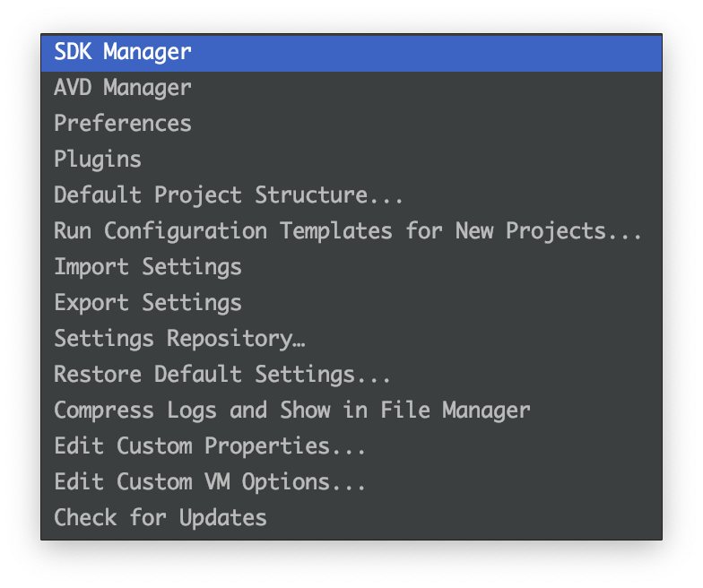Open Default Project Structure... dialog

click(x=351, y=195)
